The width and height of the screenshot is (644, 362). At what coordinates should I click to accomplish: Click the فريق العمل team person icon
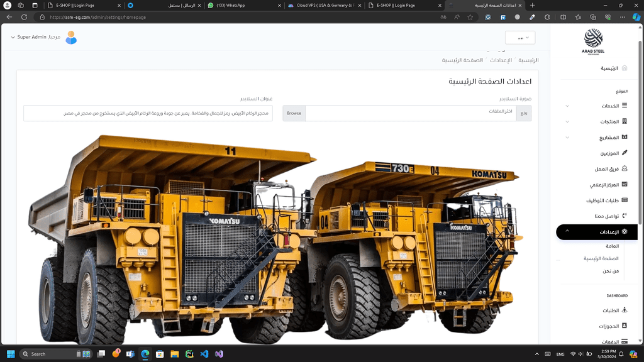pyautogui.click(x=625, y=168)
